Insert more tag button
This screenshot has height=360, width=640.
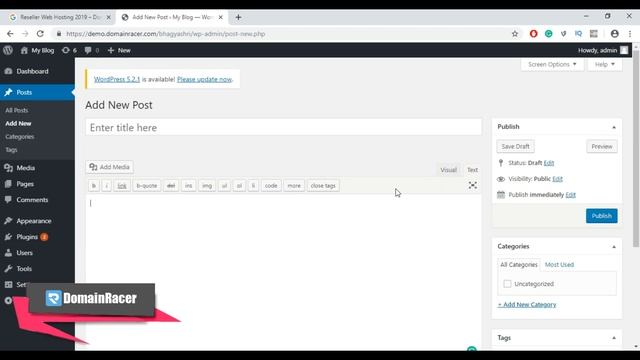294,186
